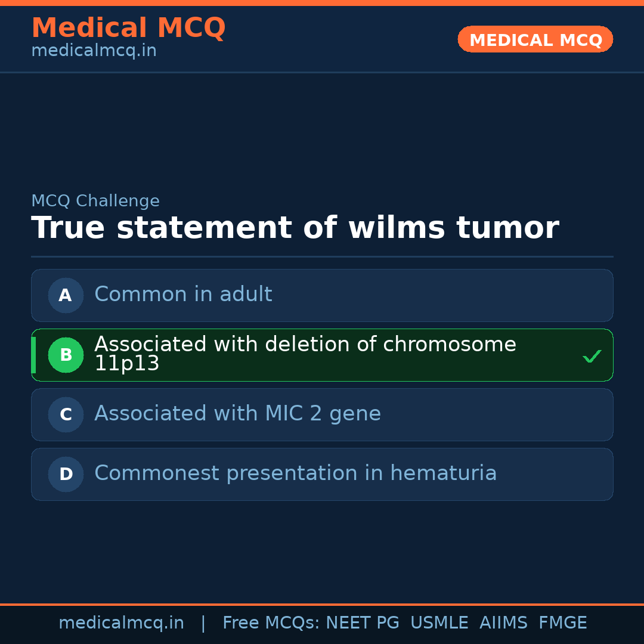644x644 pixels.
Task: Choose the letter D circle badge
Action: pos(66,474)
